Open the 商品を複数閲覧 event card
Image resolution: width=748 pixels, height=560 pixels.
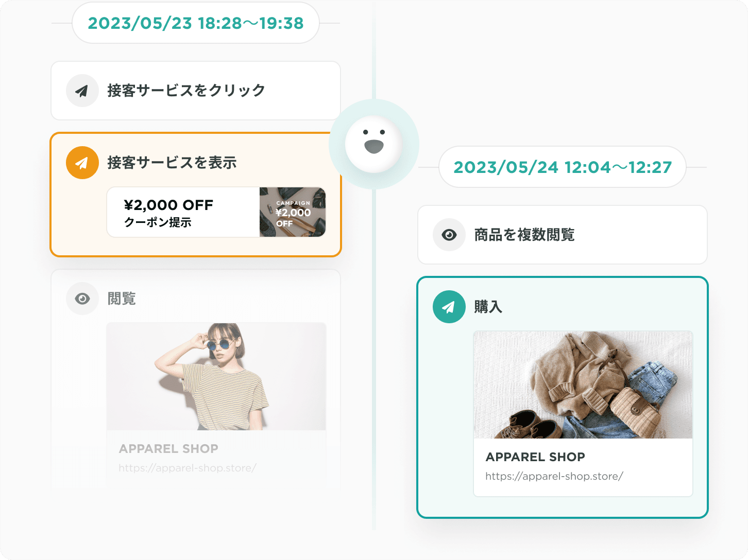click(563, 235)
